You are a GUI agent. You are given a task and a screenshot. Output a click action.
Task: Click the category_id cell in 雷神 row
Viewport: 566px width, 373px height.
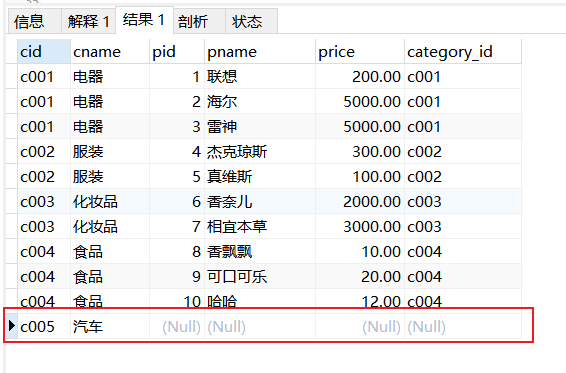tap(463, 126)
